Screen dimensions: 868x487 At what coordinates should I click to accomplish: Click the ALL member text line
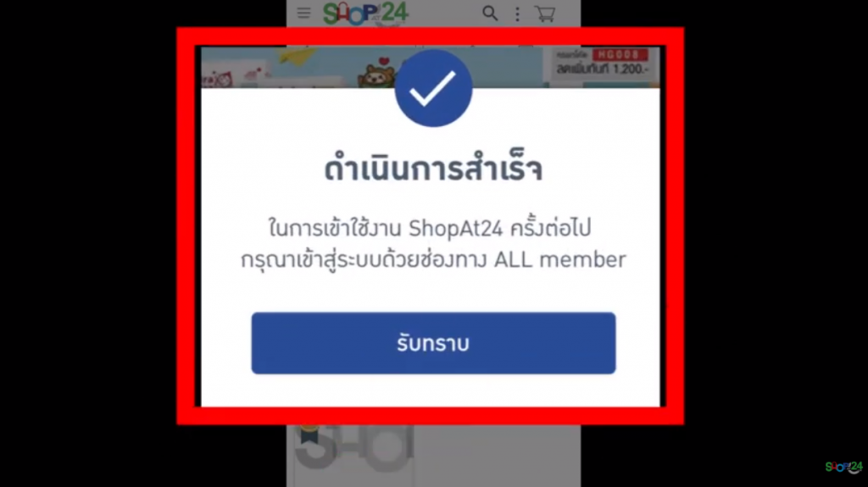433,259
